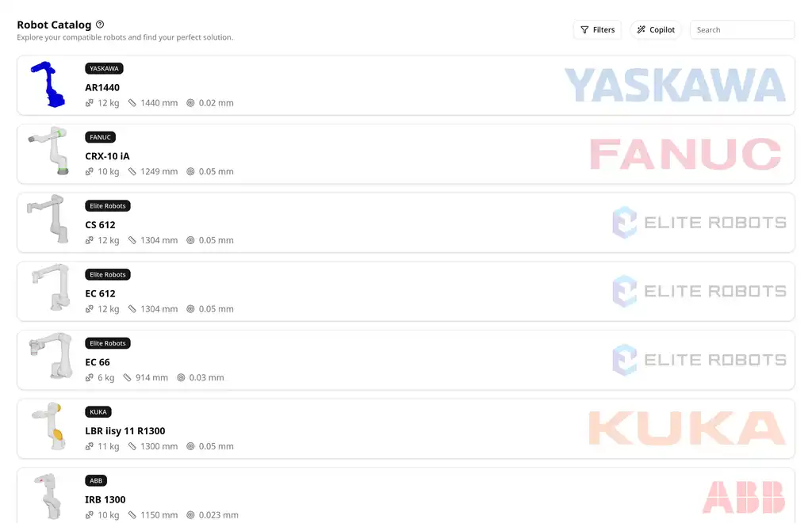Viewport: 812px width, 531px height.
Task: Open the Filters panel
Action: point(597,30)
